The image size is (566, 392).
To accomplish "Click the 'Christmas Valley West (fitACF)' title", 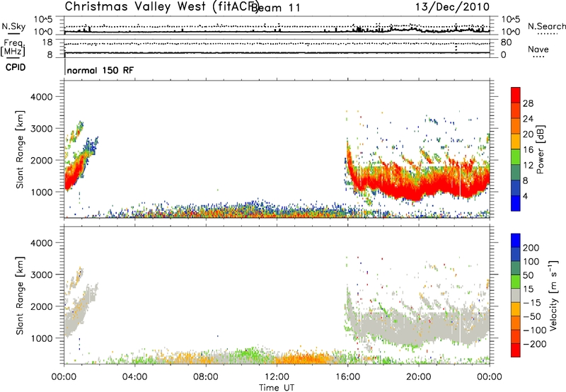I will (162, 7).
